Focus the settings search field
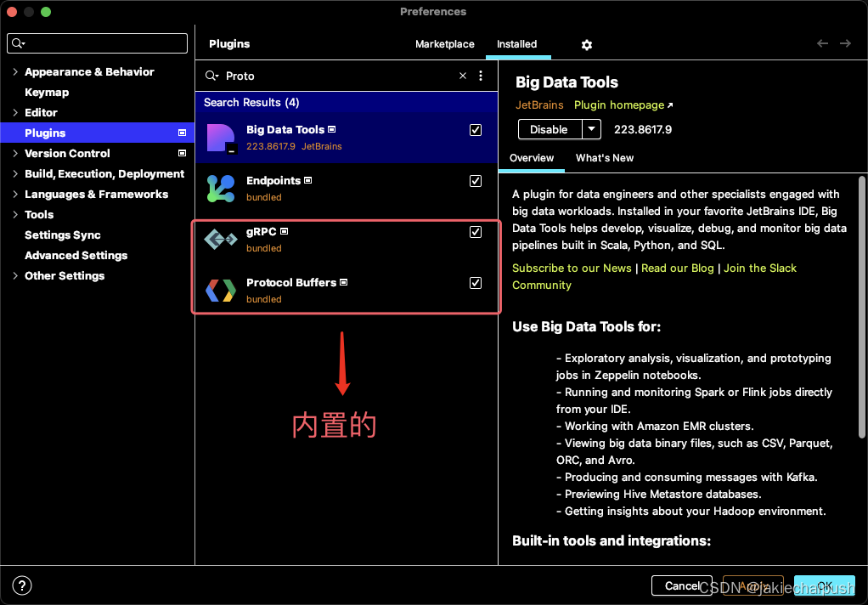The image size is (868, 605). [97, 43]
